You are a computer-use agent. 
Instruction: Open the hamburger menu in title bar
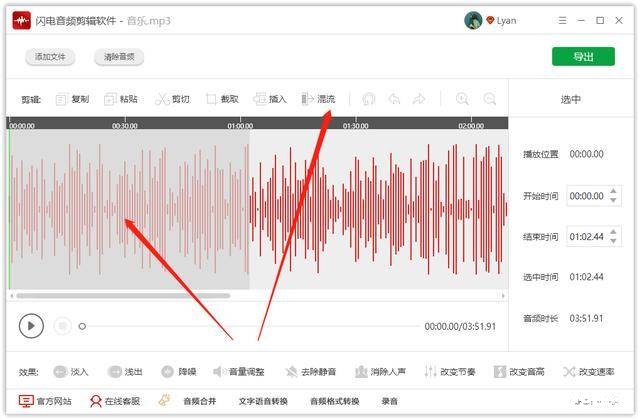pyautogui.click(x=562, y=20)
